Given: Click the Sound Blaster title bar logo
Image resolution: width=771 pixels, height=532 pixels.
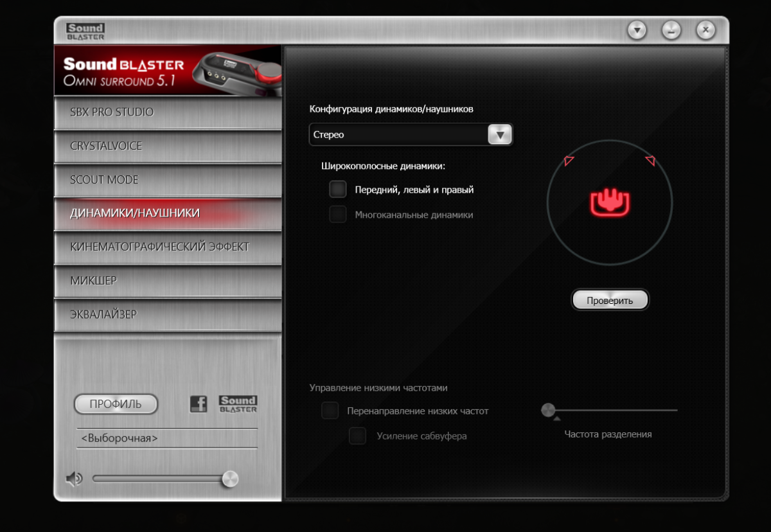Looking at the screenshot, I should (x=85, y=31).
